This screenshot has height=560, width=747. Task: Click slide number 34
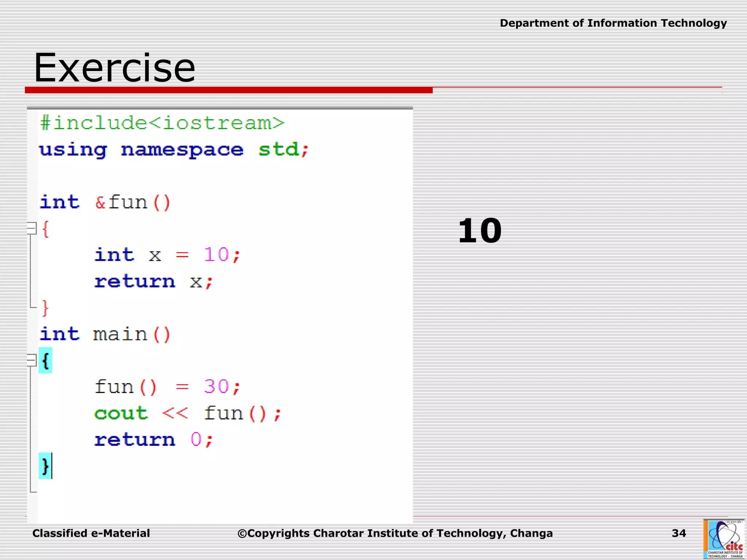pyautogui.click(x=679, y=533)
